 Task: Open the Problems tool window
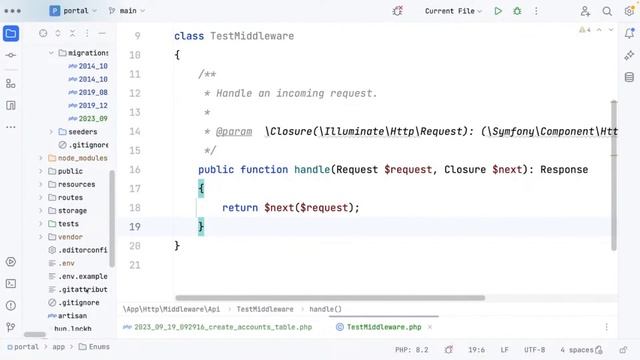tap(11, 305)
